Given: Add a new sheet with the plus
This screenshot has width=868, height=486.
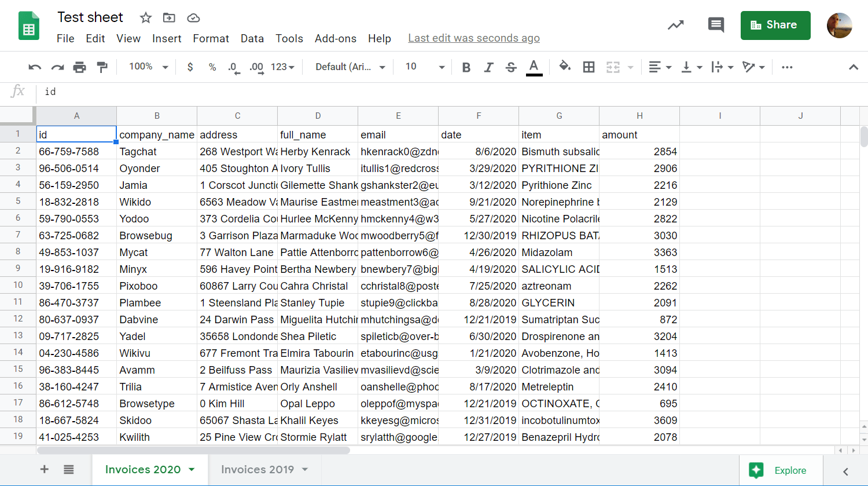Looking at the screenshot, I should coord(44,469).
